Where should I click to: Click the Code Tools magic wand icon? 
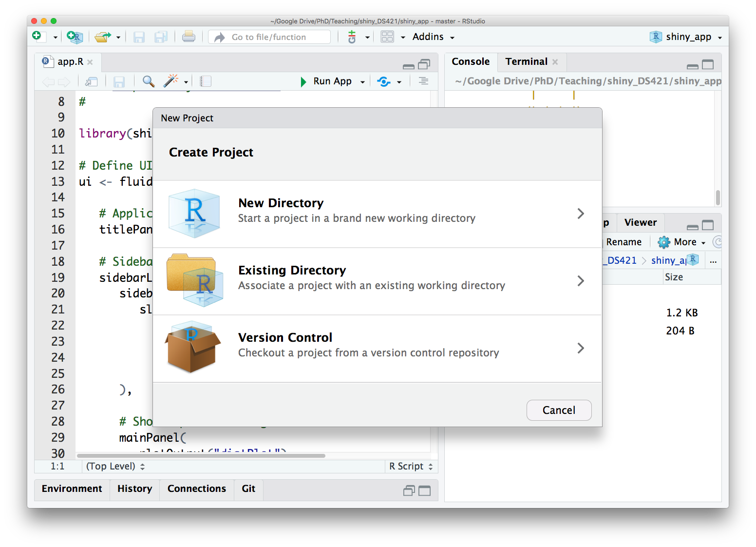(170, 81)
